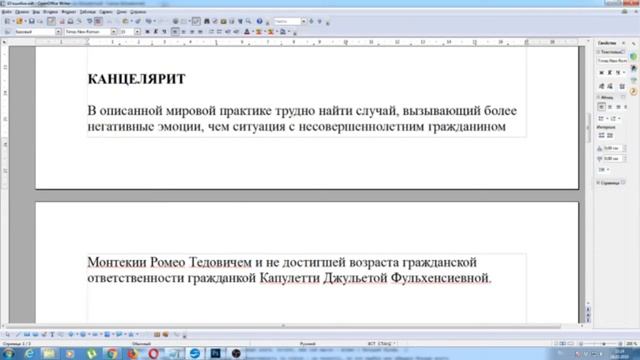640x360 pixels.
Task: Open the Вставка menu
Action: 51,12
